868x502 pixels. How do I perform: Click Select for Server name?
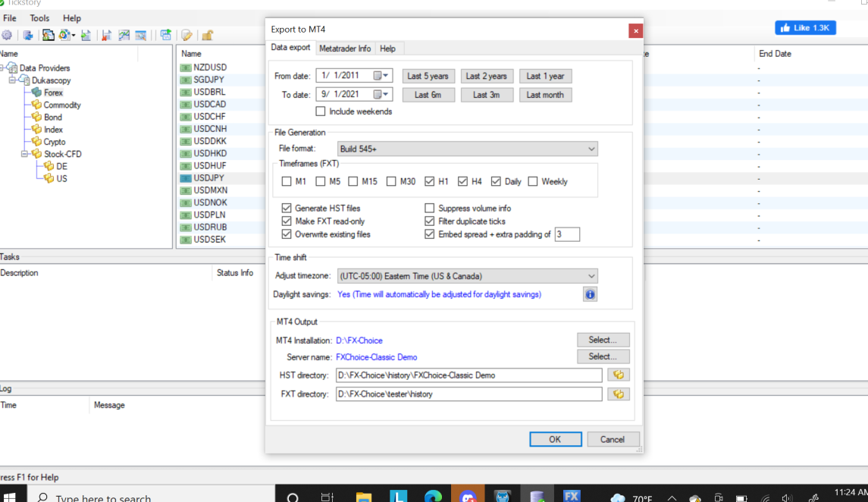[603, 356]
